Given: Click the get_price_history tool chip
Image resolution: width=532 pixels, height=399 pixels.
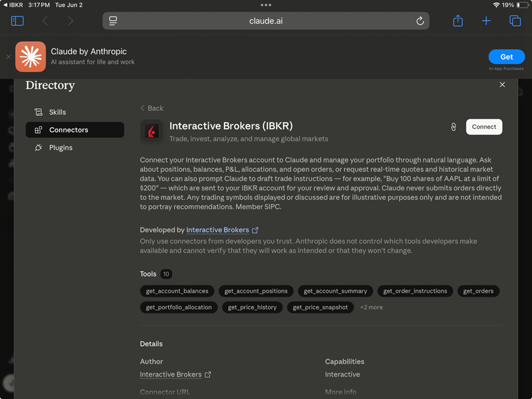Looking at the screenshot, I should pyautogui.click(x=252, y=307).
